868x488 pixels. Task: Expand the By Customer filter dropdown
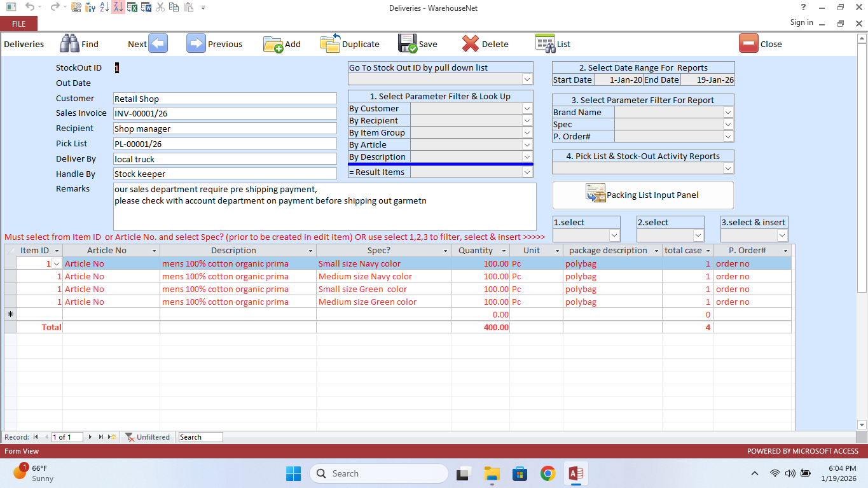click(x=527, y=109)
